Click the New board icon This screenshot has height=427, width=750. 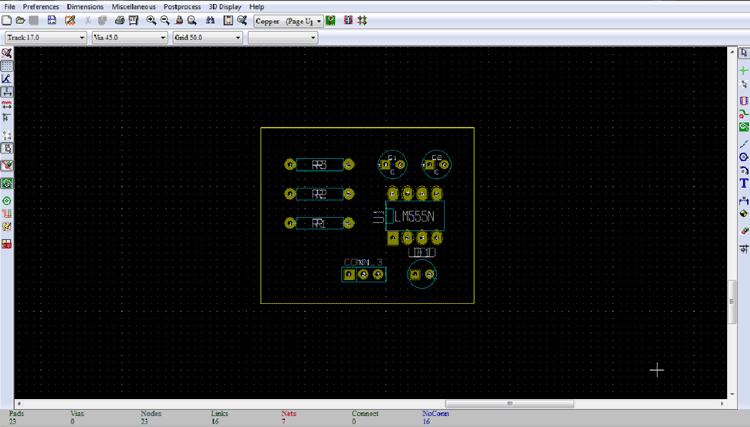click(x=7, y=21)
